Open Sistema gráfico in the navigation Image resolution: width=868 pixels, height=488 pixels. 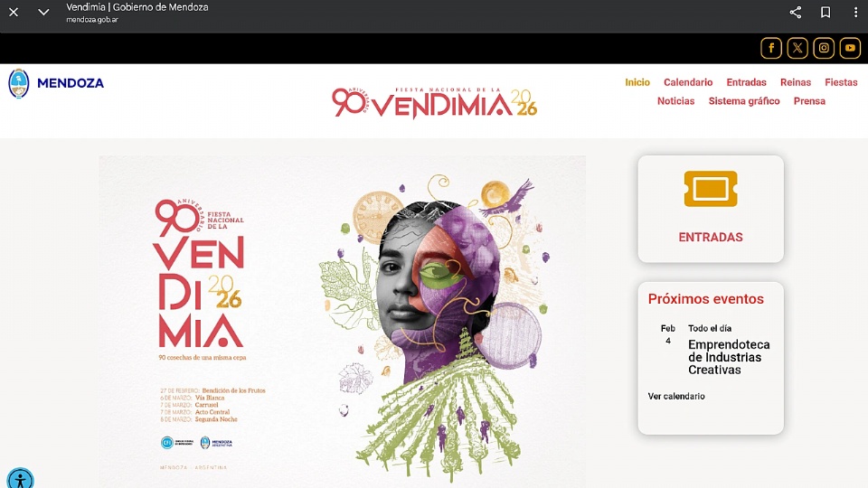point(744,101)
